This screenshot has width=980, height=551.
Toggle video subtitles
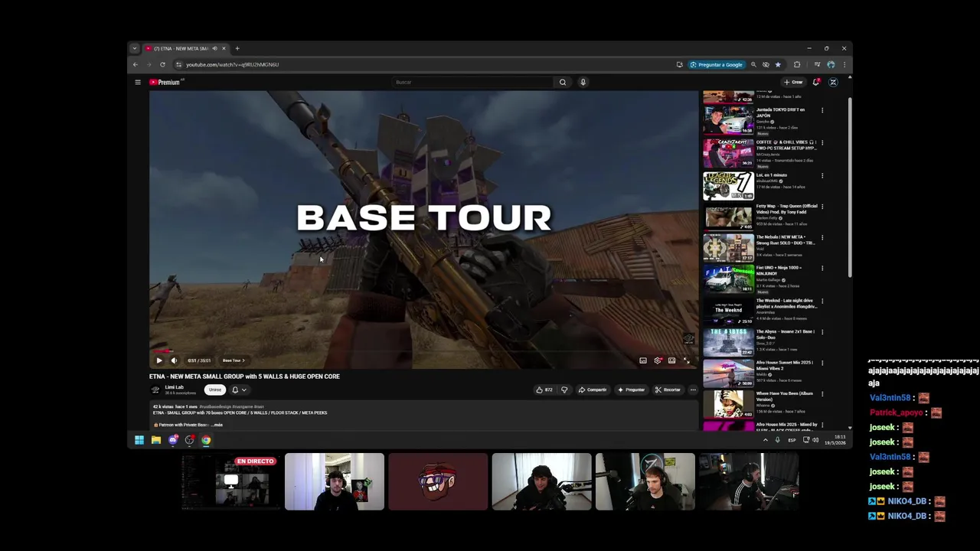pos(643,360)
